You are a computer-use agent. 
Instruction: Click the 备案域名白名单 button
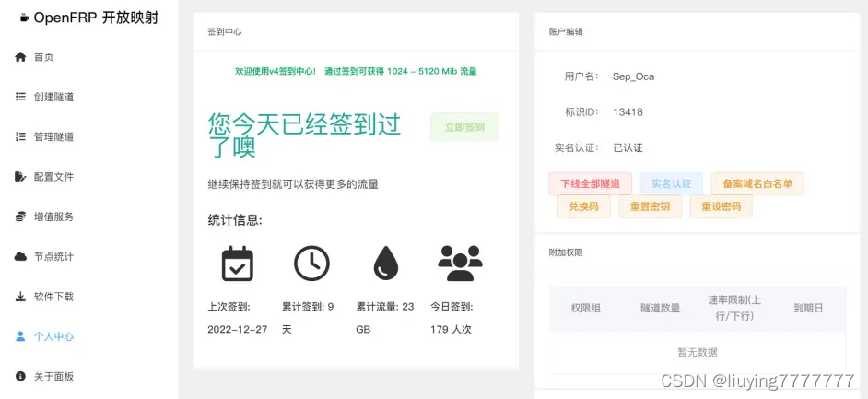click(757, 183)
